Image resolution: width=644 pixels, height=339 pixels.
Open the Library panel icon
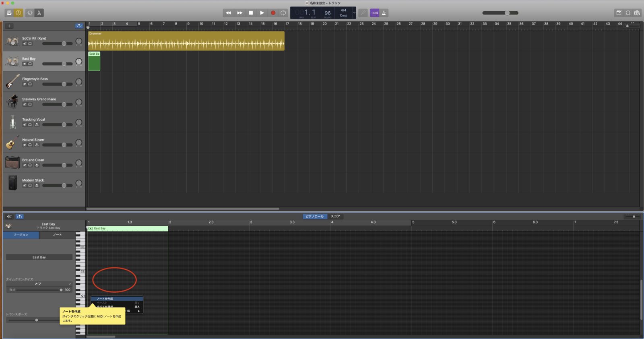9,13
